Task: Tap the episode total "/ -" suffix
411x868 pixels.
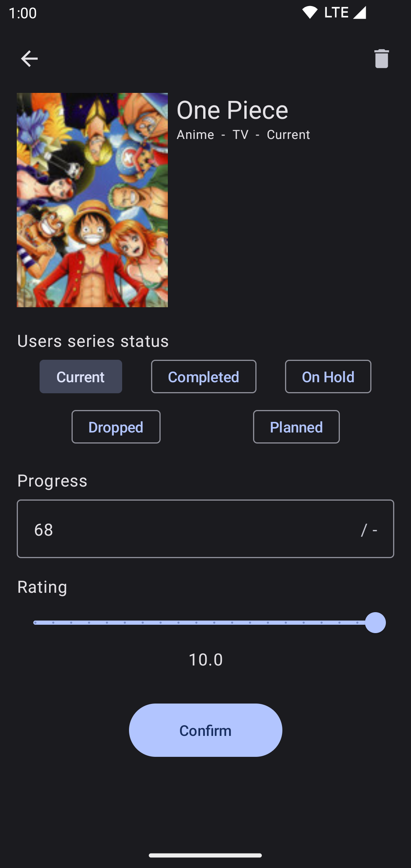Action: (x=369, y=530)
